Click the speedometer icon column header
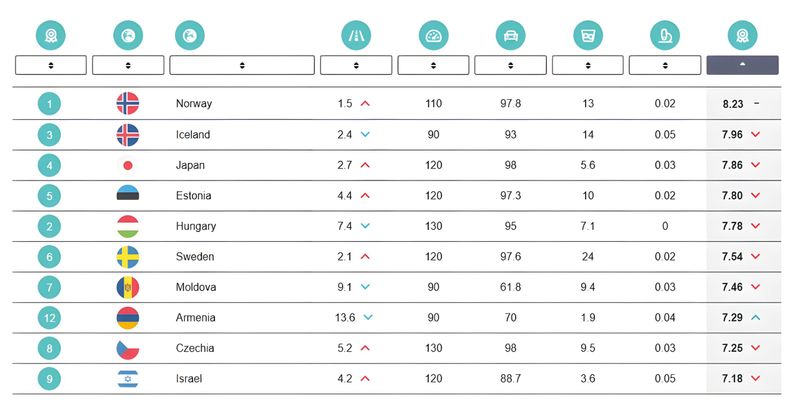 (x=433, y=36)
